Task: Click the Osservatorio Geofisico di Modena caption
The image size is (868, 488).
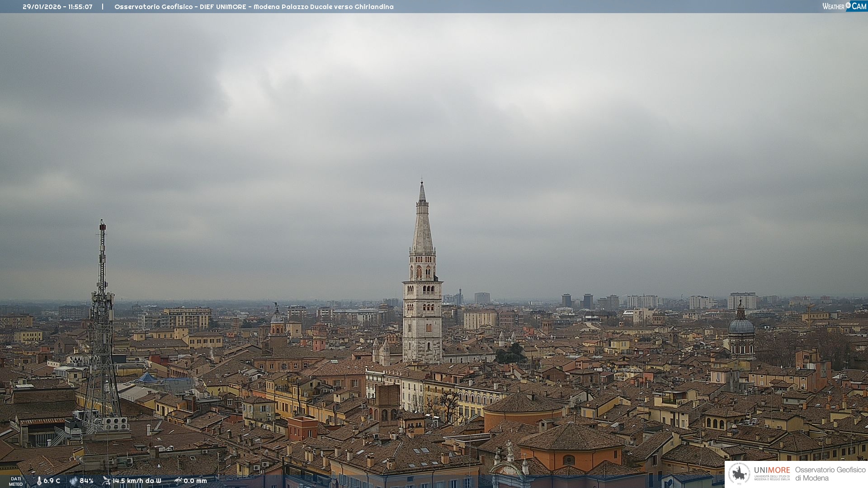Action: 830,474
